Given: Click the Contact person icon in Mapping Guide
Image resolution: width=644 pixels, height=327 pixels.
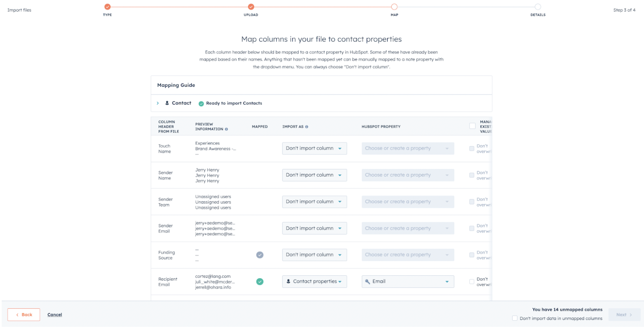Looking at the screenshot, I should click(x=167, y=103).
